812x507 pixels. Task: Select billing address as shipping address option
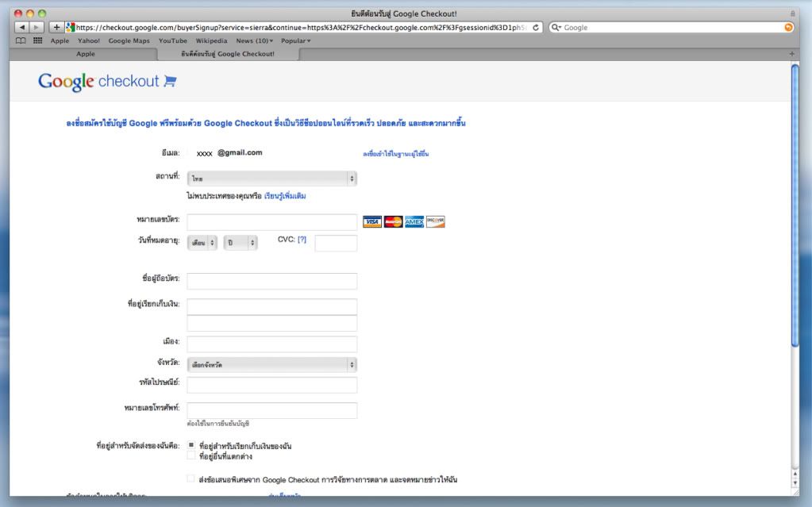191,445
